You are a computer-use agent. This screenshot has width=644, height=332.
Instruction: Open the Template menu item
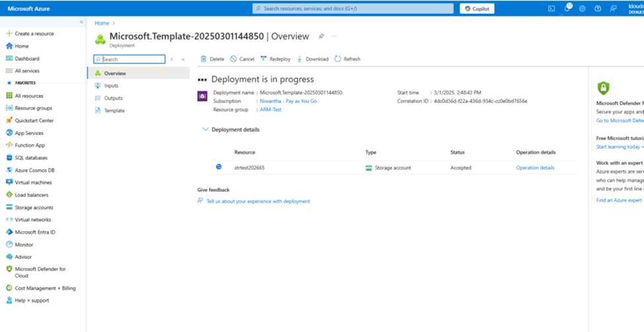[x=114, y=110]
